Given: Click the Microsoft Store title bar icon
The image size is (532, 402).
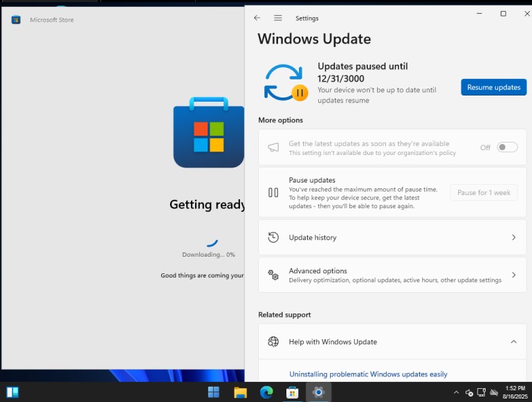Looking at the screenshot, I should point(16,19).
